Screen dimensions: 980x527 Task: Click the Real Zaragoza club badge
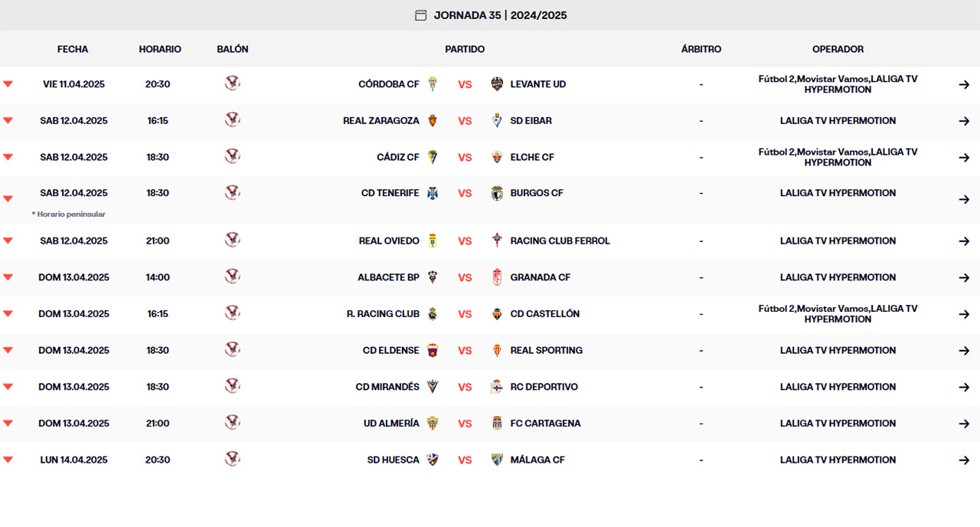[x=433, y=121]
